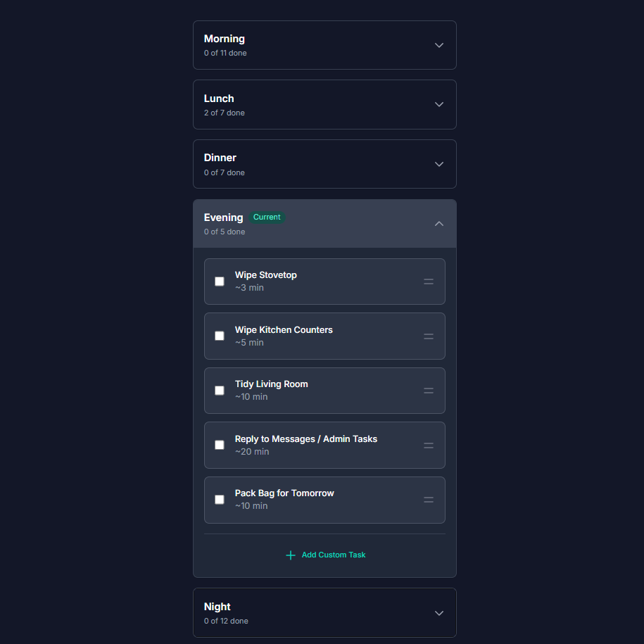Image resolution: width=644 pixels, height=644 pixels.
Task: Open the Dinner section chevron
Action: click(438, 164)
